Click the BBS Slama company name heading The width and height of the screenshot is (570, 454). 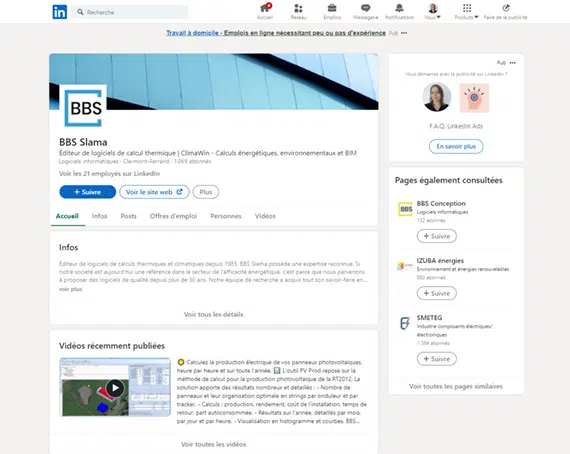[83, 142]
